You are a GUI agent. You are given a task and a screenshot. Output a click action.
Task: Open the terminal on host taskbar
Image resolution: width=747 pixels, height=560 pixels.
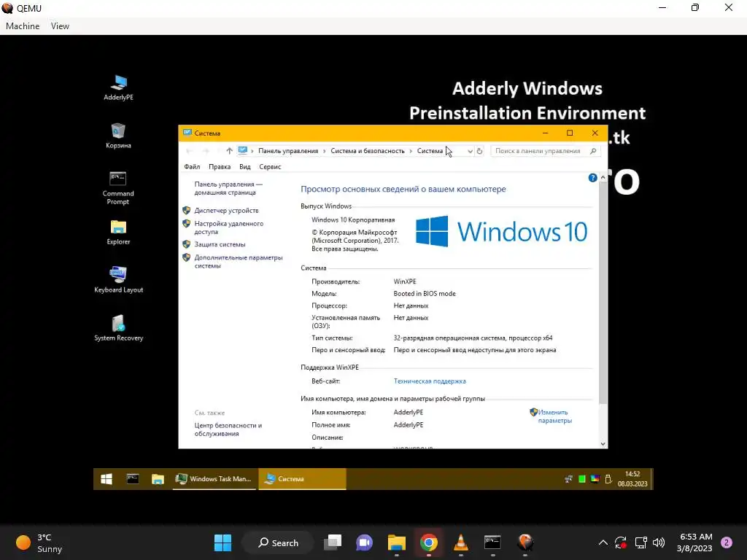click(492, 542)
